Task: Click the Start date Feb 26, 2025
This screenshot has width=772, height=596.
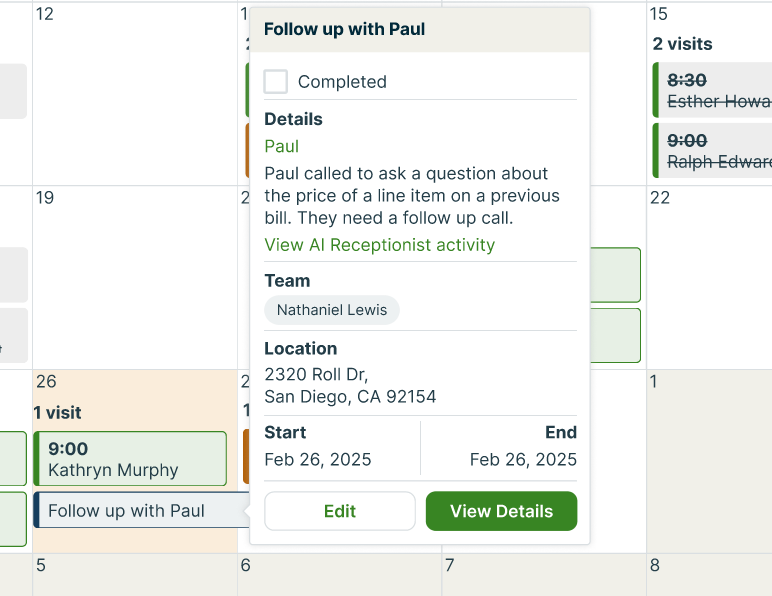Action: (x=318, y=460)
